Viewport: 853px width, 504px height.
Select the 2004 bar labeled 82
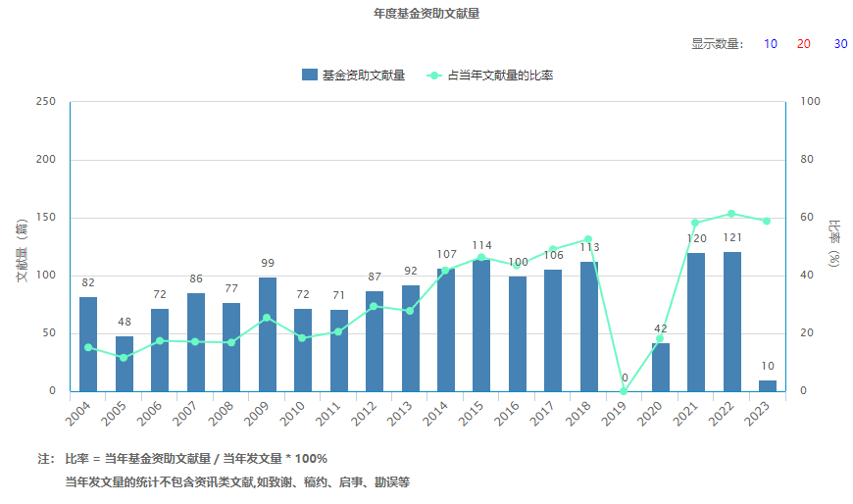(88, 344)
